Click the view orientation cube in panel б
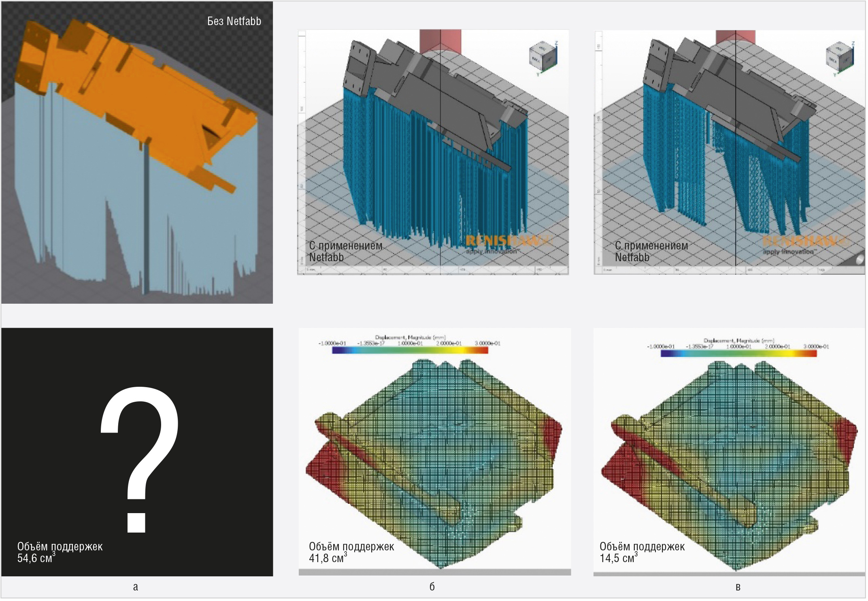The height and width of the screenshot is (601, 868). 542,56
